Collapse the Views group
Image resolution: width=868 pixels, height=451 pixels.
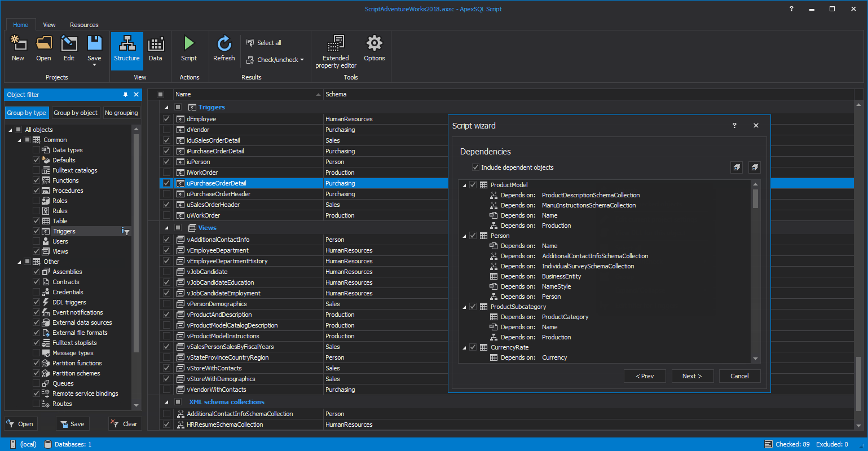coord(166,228)
